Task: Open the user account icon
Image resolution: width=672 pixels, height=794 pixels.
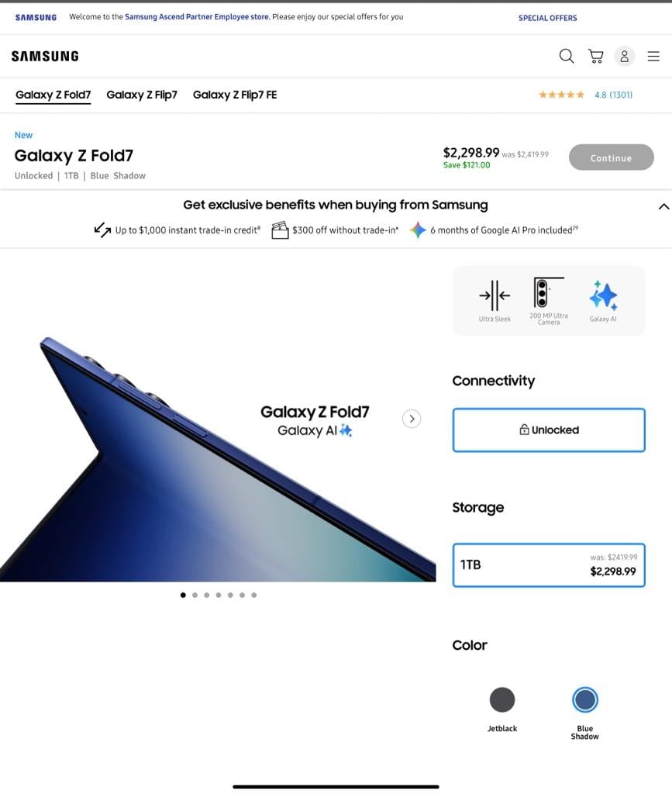Action: click(625, 56)
